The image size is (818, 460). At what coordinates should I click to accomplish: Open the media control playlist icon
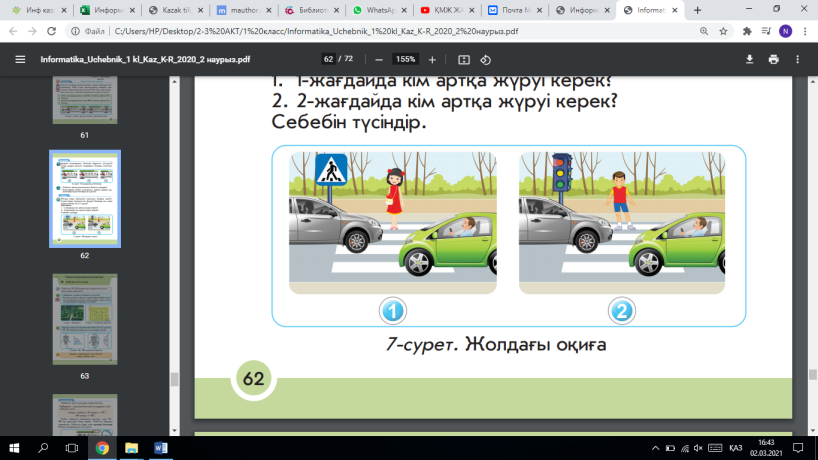click(766, 31)
